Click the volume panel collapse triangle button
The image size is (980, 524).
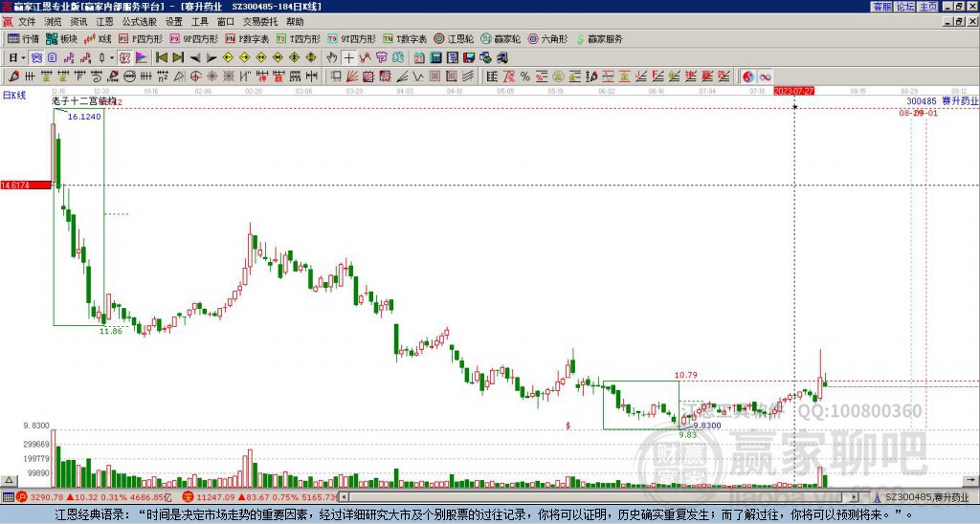pyautogui.click(x=8, y=481)
